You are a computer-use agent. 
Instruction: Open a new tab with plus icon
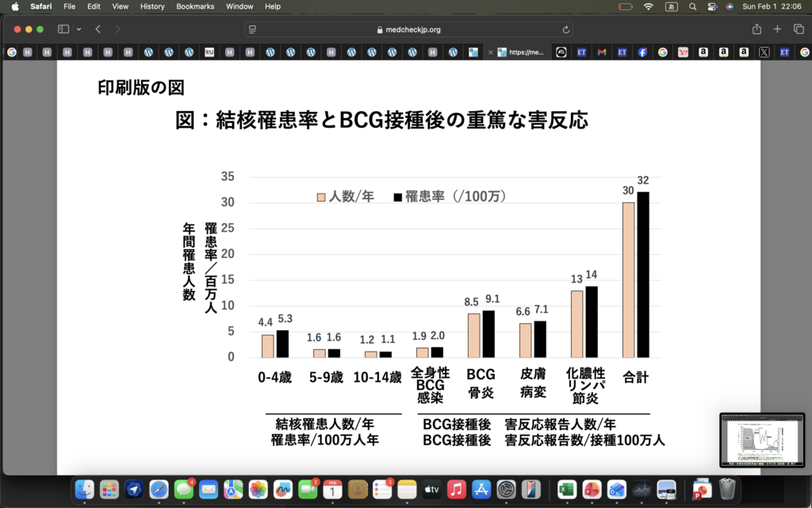pyautogui.click(x=777, y=29)
